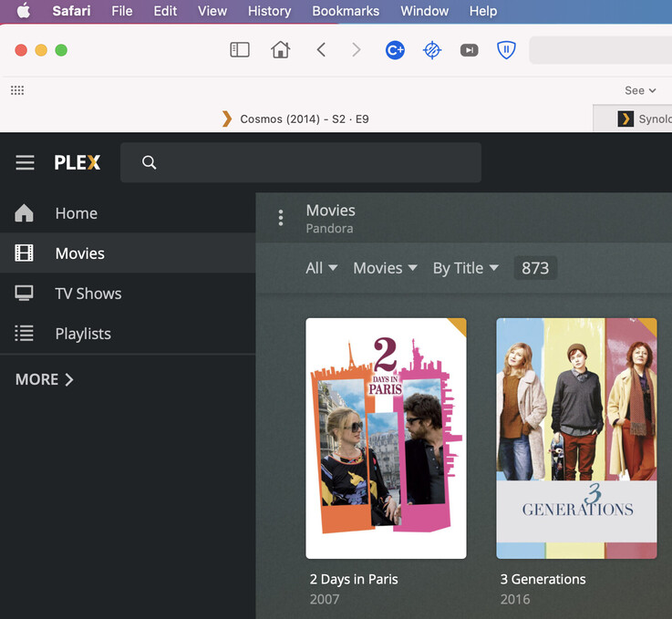Go to the Safari home page
672x619 pixels.
pyautogui.click(x=280, y=50)
